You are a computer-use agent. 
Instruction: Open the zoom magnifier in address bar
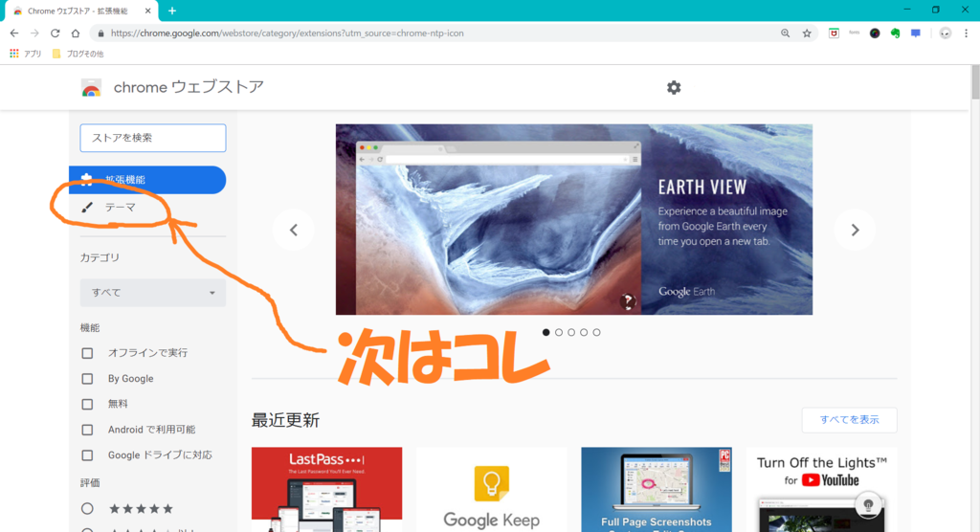(x=785, y=33)
